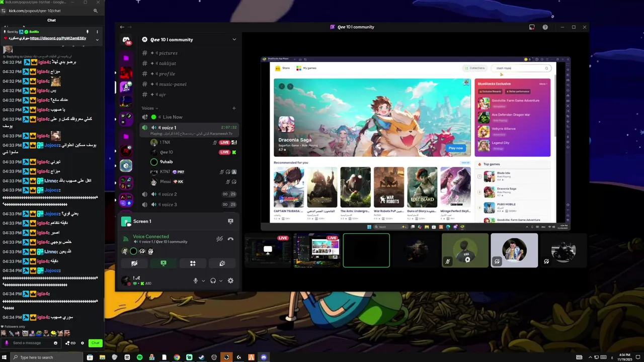Viewport: 644px width, 362px height.
Task: Stop streaming Screen 1
Action: pyautogui.click(x=230, y=221)
